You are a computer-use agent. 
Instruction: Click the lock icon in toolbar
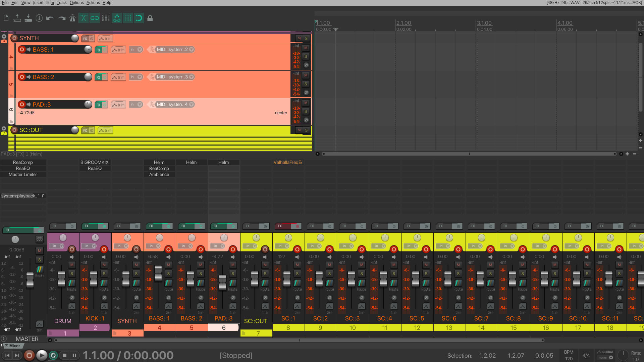coord(150,18)
